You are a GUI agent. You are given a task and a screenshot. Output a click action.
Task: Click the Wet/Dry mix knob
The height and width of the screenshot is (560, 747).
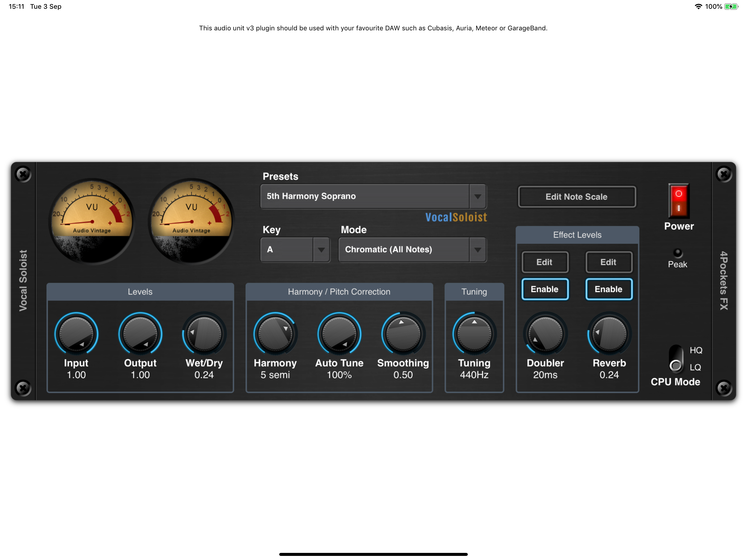point(204,334)
